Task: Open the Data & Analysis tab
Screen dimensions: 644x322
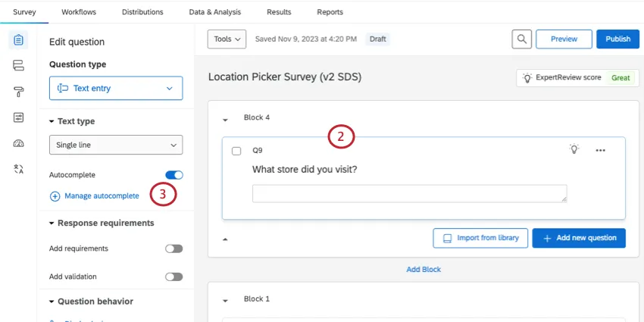Action: tap(214, 12)
